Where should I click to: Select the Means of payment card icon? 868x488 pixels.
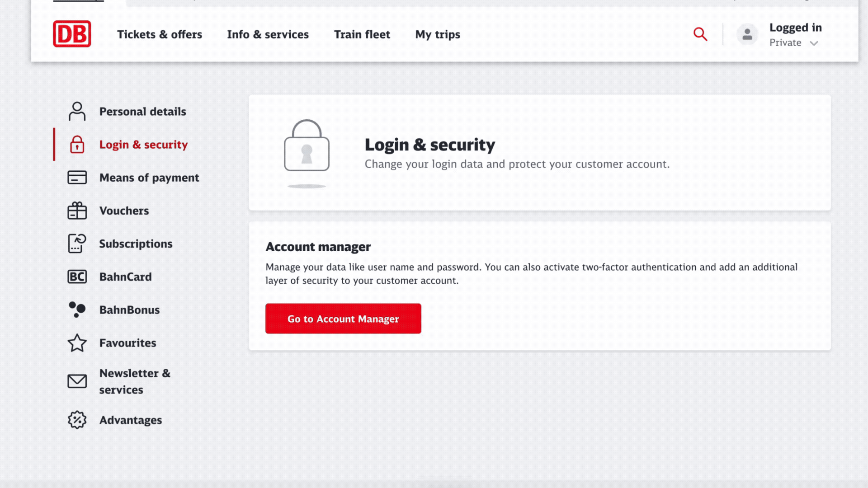77,178
